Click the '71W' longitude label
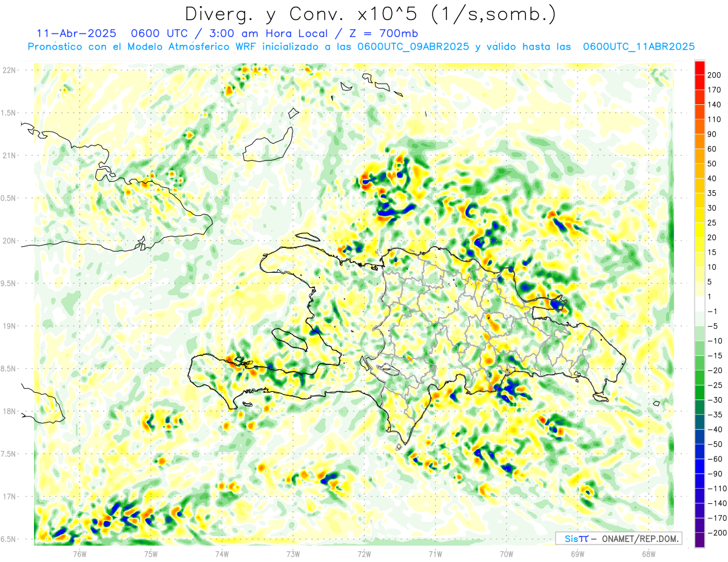Screen dimensions: 728x562 (435, 554)
